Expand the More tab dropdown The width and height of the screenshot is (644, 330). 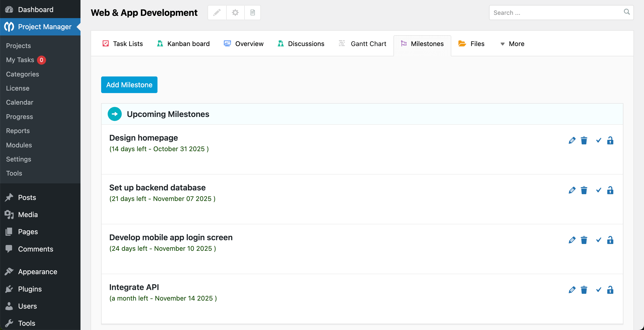coord(512,44)
